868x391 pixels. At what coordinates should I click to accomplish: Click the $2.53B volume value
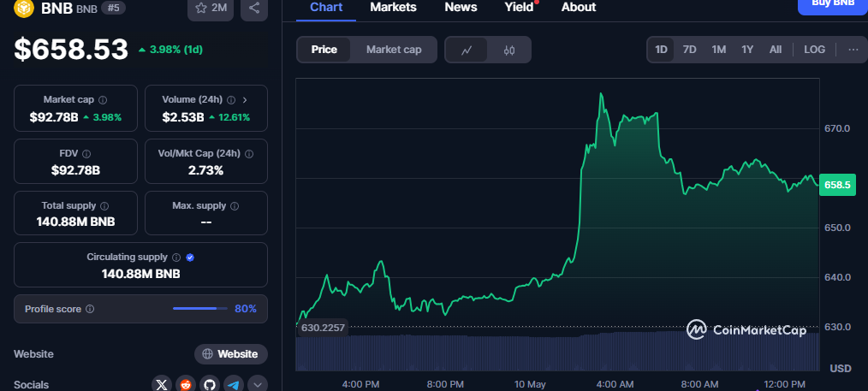coord(183,117)
